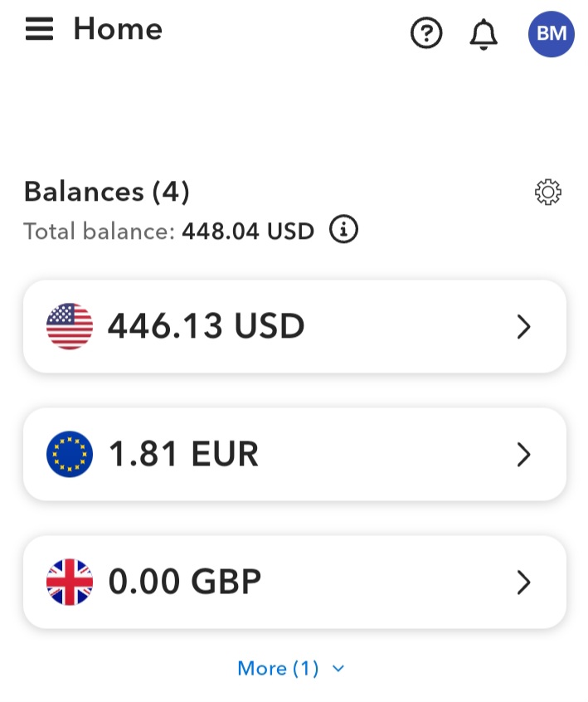Select the 0.00 GBP balance card
The height and width of the screenshot is (702, 588).
point(294,582)
